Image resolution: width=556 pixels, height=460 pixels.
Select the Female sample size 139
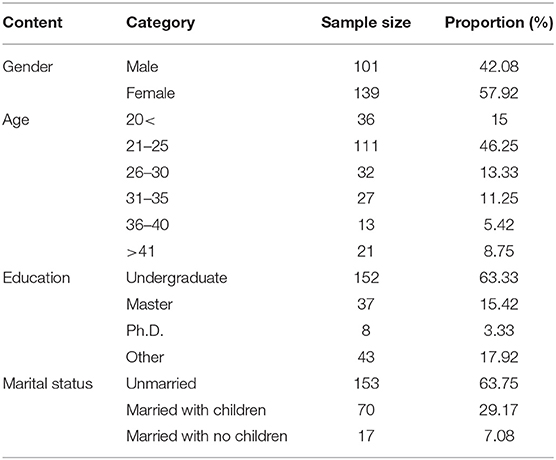click(x=366, y=93)
